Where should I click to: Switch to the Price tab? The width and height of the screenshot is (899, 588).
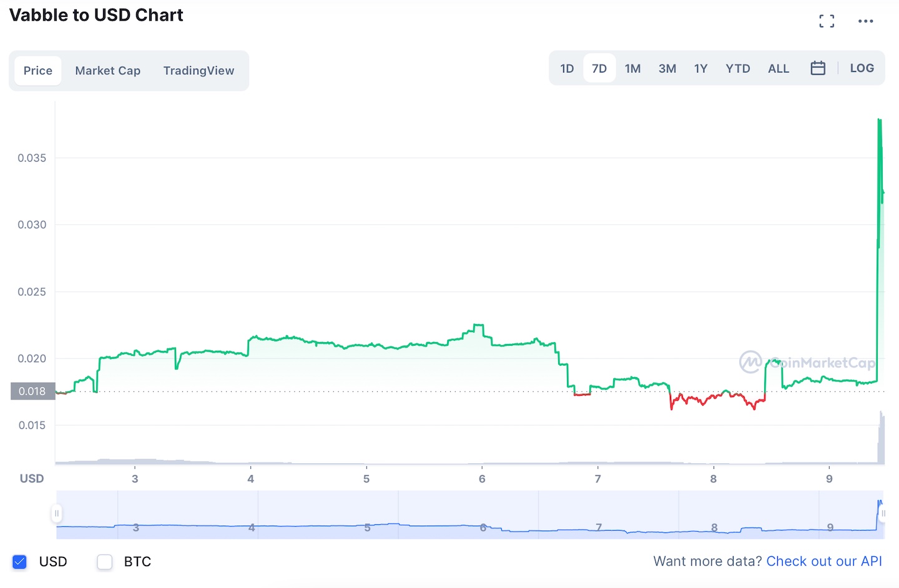tap(38, 71)
